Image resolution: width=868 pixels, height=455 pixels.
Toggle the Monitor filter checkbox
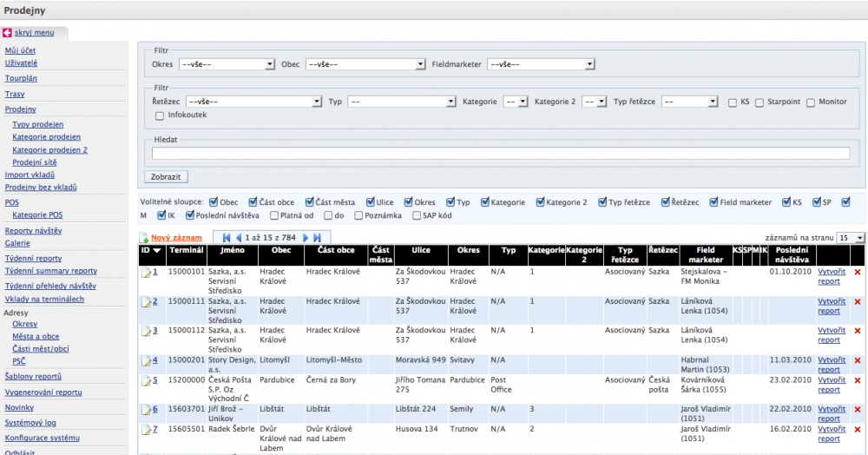pos(811,102)
